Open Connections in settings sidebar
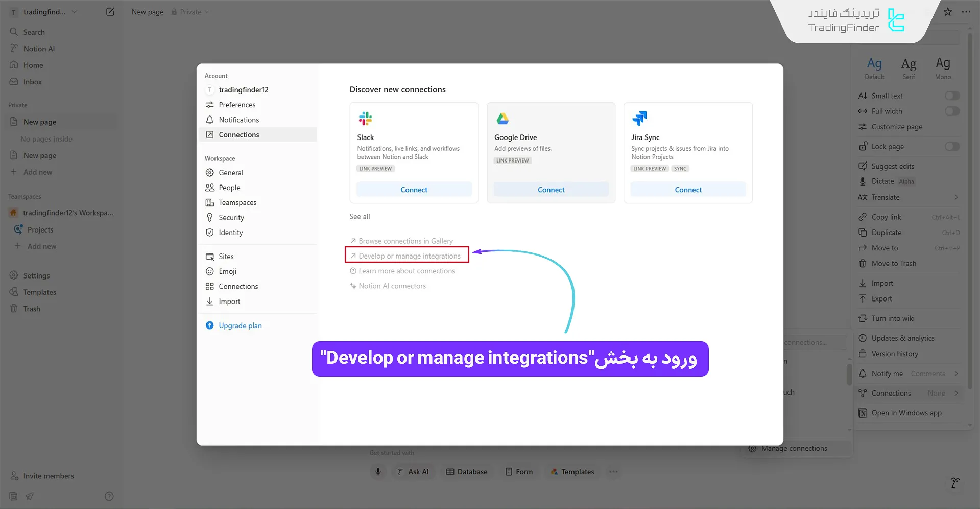The width and height of the screenshot is (980, 509). click(x=238, y=134)
